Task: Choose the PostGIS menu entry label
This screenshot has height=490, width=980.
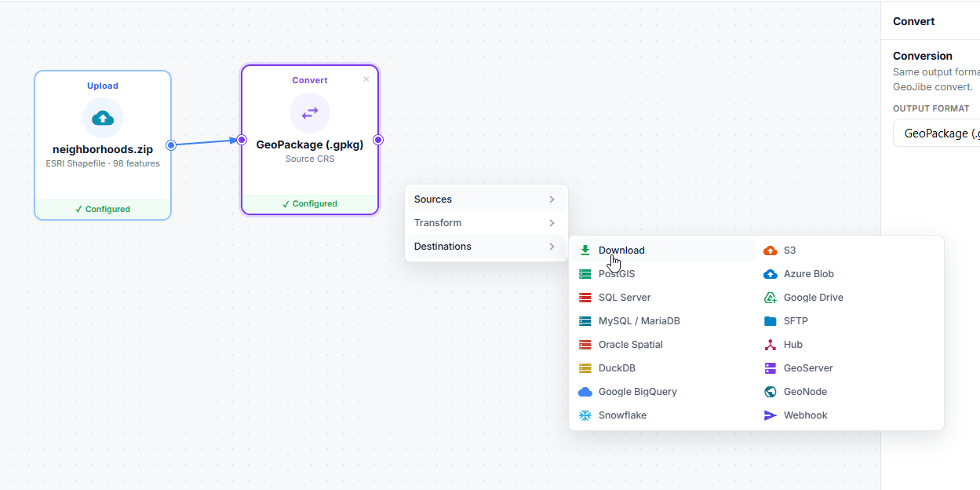Action: pos(617,274)
